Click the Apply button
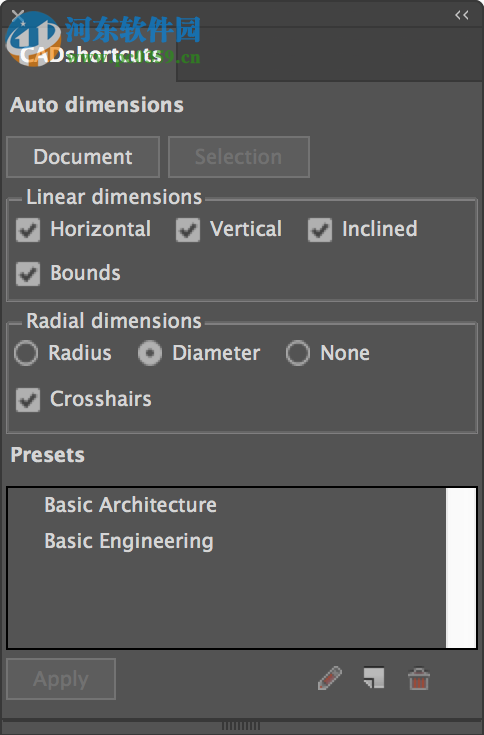 [x=61, y=679]
